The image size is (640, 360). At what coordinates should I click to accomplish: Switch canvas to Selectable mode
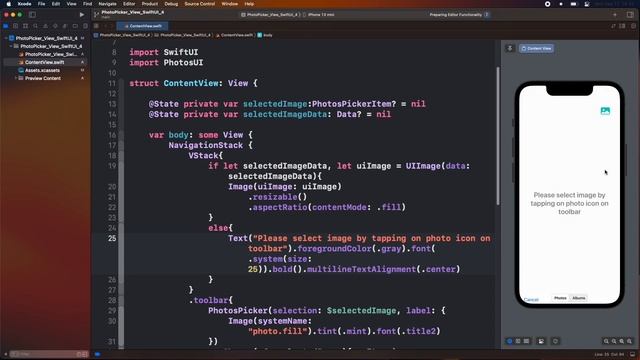pos(518,341)
